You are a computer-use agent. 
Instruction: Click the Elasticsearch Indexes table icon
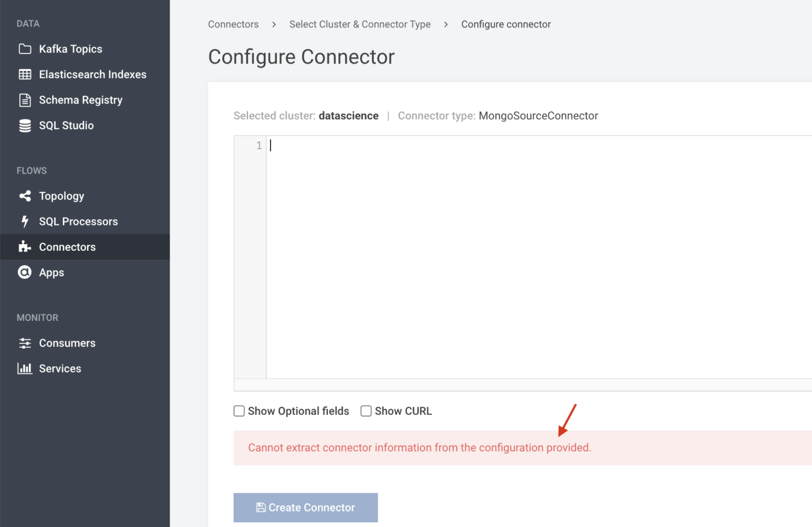click(25, 75)
